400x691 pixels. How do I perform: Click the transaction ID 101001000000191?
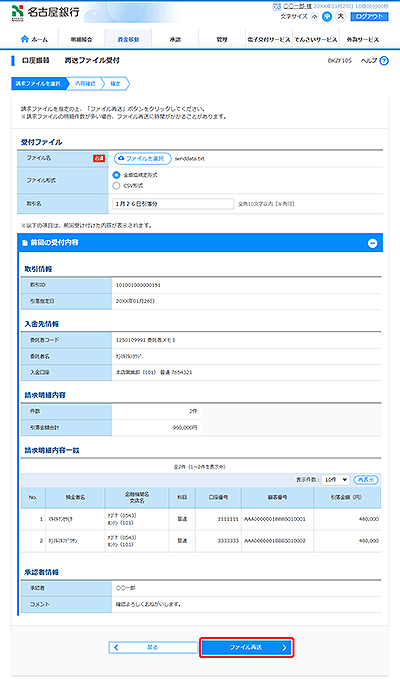138,285
